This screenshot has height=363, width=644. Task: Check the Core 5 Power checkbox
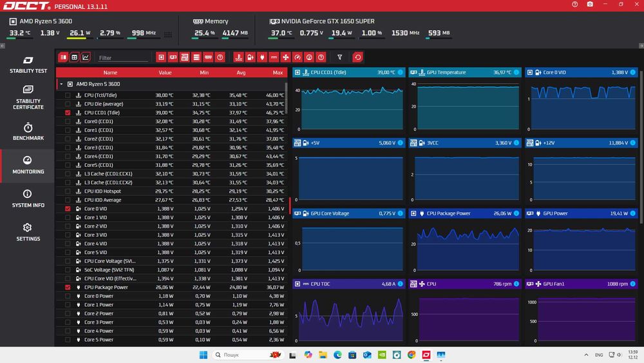pyautogui.click(x=68, y=340)
